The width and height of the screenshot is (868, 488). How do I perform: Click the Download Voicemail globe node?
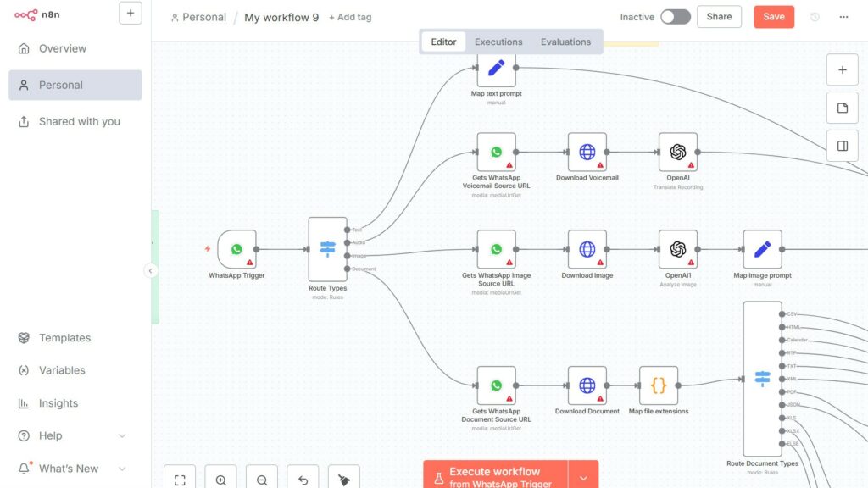click(x=587, y=152)
